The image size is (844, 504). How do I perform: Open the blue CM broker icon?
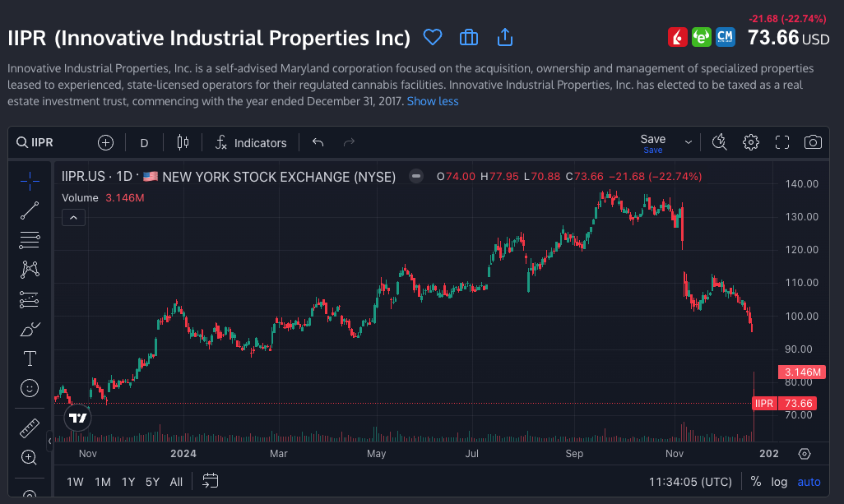pyautogui.click(x=725, y=37)
